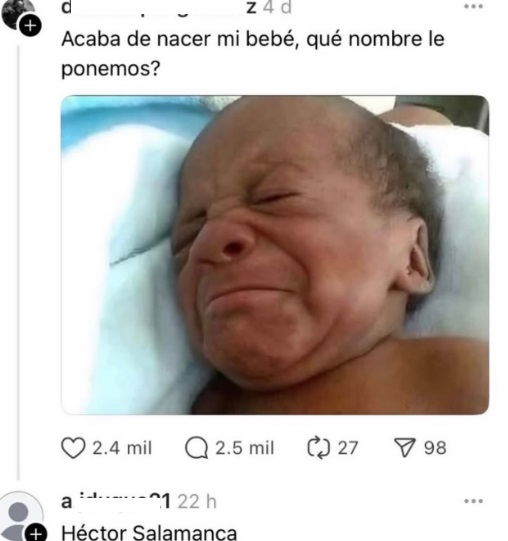
Task: Click the 22 h reply timestamp
Action: coord(197,501)
